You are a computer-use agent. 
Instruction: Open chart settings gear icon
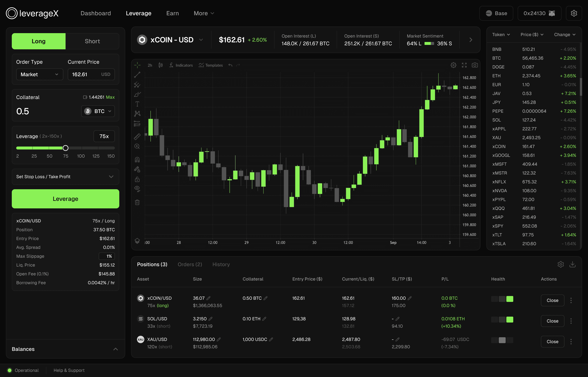[453, 65]
